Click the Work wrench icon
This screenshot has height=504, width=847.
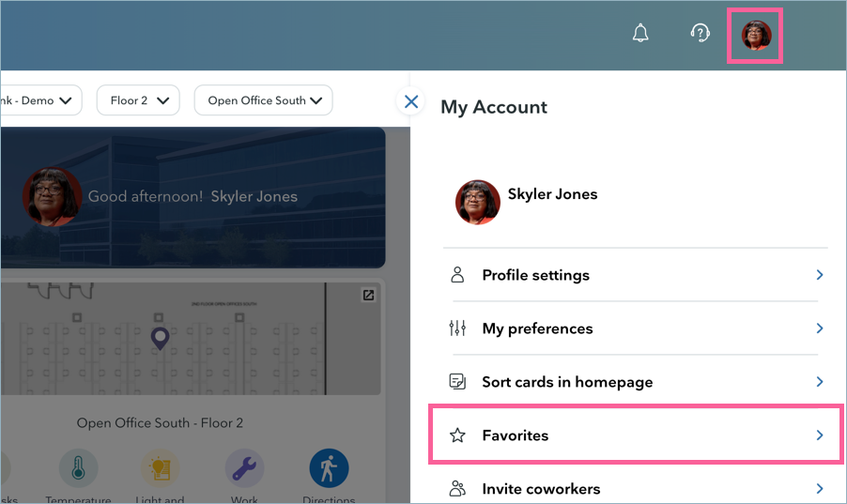click(245, 467)
